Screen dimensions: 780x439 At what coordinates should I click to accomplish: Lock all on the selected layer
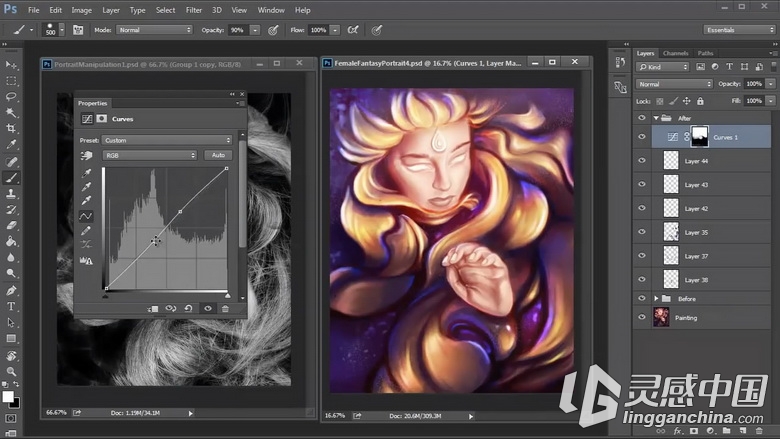(x=700, y=101)
